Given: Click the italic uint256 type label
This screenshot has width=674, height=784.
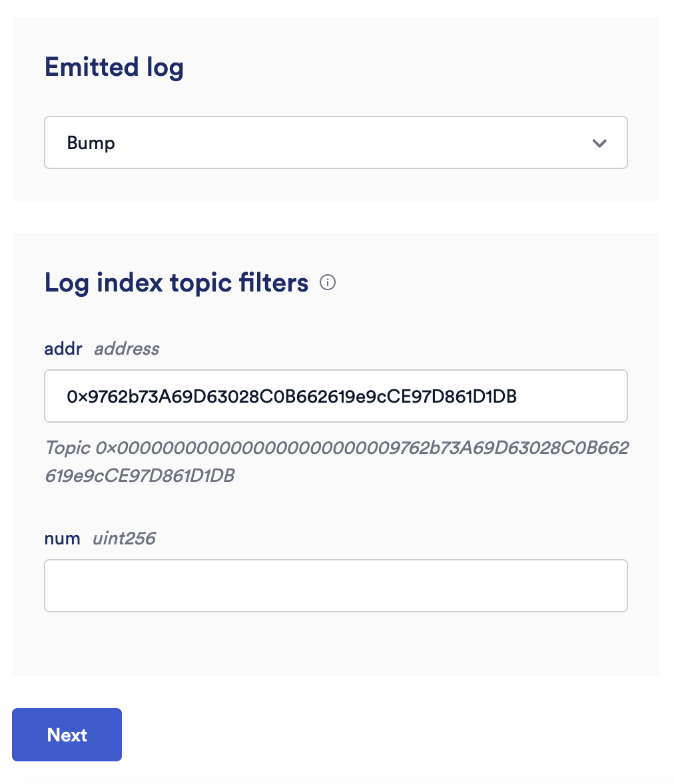Looking at the screenshot, I should click(x=124, y=538).
